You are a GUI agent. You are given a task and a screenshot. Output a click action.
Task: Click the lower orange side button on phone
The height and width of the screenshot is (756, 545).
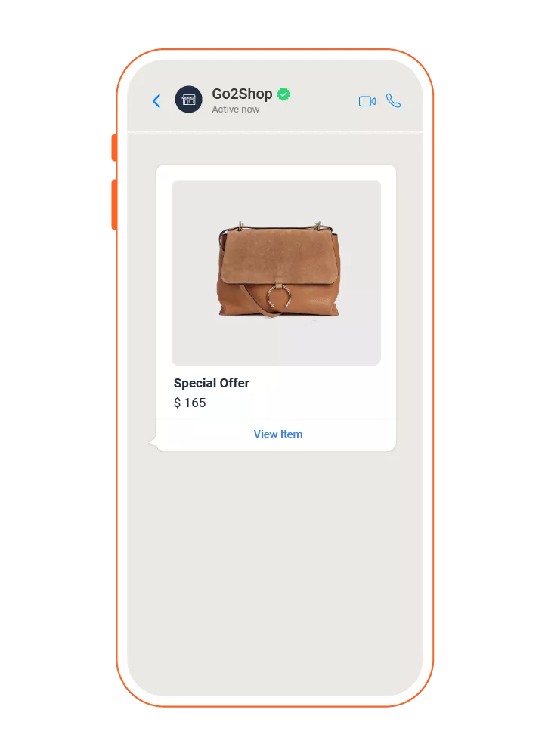pos(114,205)
